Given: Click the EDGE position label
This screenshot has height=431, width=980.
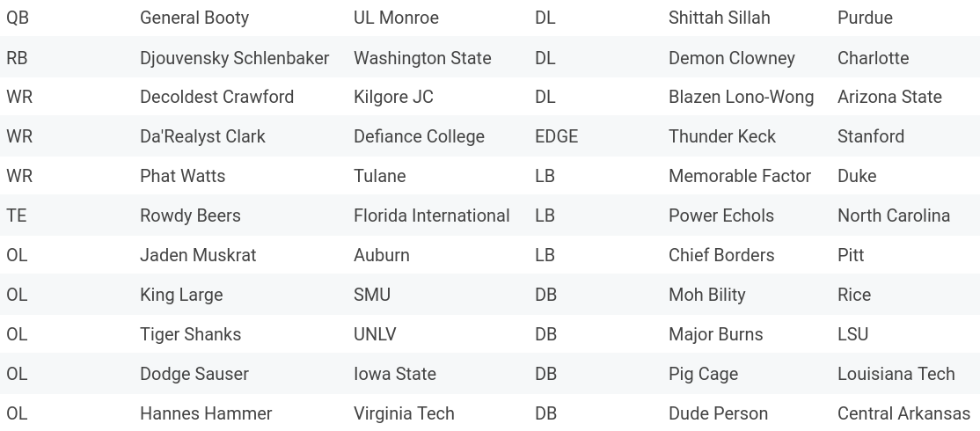Looking at the screenshot, I should (556, 136).
